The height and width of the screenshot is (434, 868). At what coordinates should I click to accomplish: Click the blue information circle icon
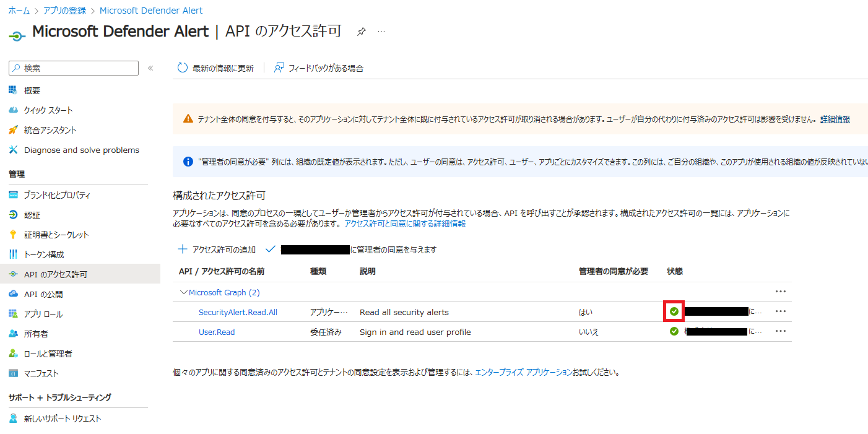pos(188,162)
